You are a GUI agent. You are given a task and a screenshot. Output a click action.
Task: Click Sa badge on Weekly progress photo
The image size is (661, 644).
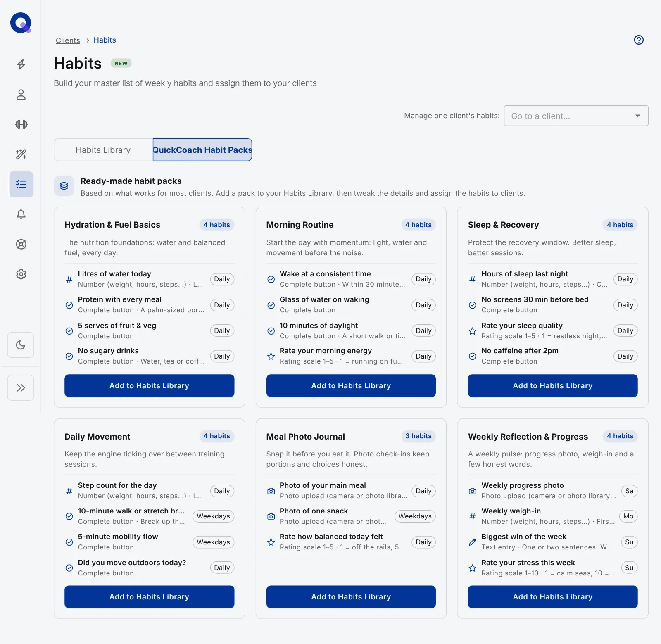(x=629, y=491)
